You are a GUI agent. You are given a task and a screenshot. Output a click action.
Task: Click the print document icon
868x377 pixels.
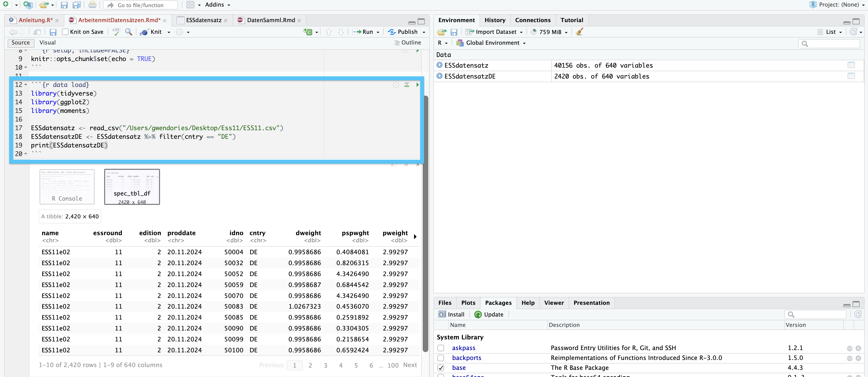tap(92, 5)
